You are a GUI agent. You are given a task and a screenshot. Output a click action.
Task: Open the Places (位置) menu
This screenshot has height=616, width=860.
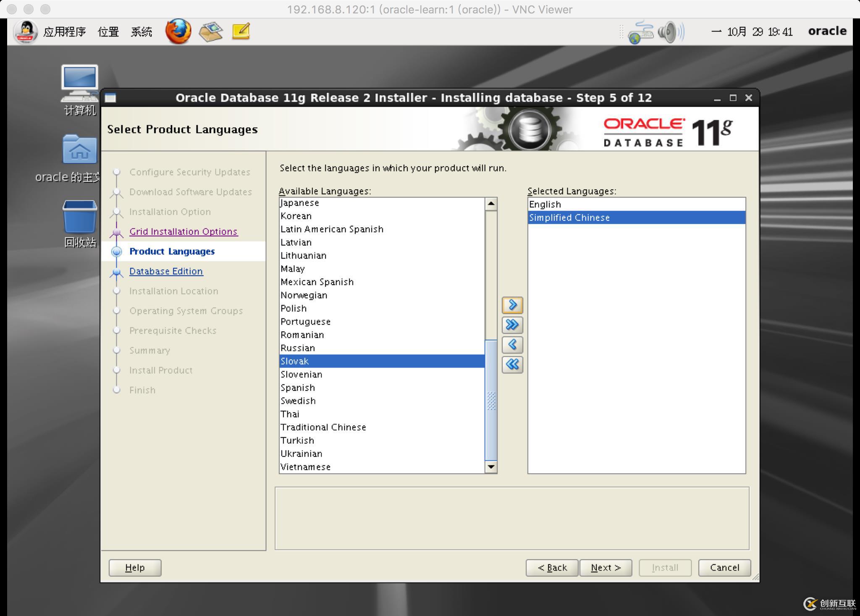pyautogui.click(x=108, y=32)
